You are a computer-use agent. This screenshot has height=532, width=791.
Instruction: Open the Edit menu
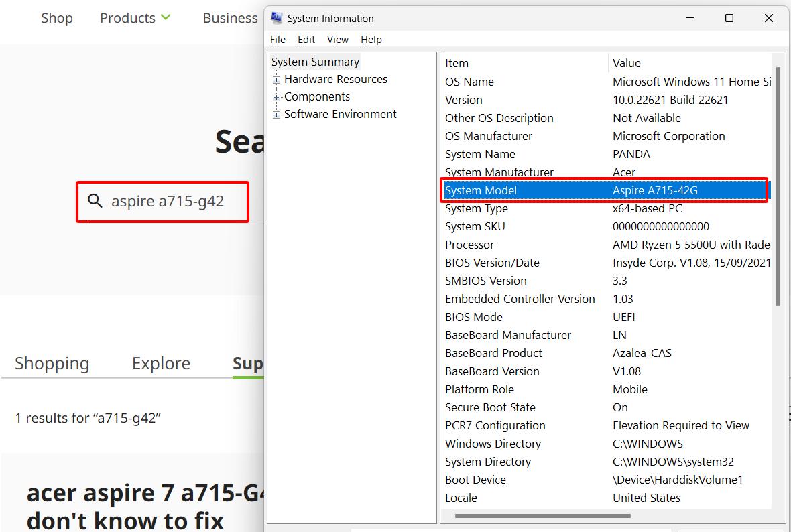[306, 40]
